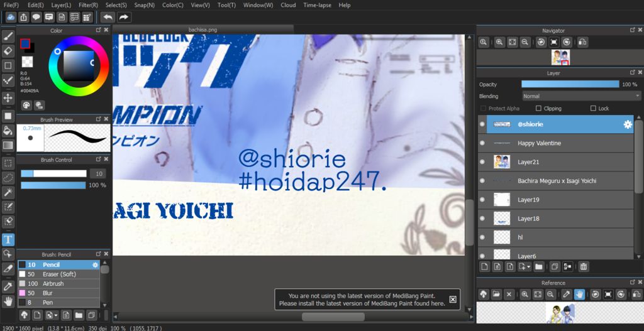
Task: Add new layer folder in Layer panel
Action: point(539,267)
